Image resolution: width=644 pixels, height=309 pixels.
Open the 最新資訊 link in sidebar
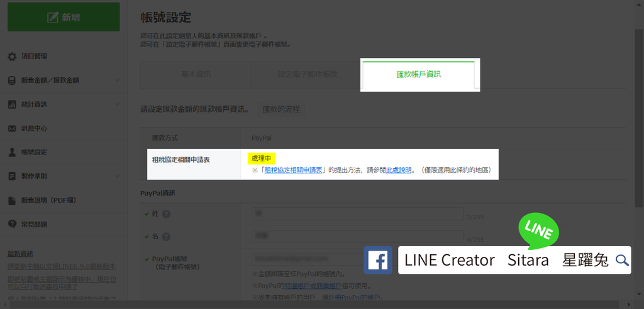pyautogui.click(x=21, y=254)
